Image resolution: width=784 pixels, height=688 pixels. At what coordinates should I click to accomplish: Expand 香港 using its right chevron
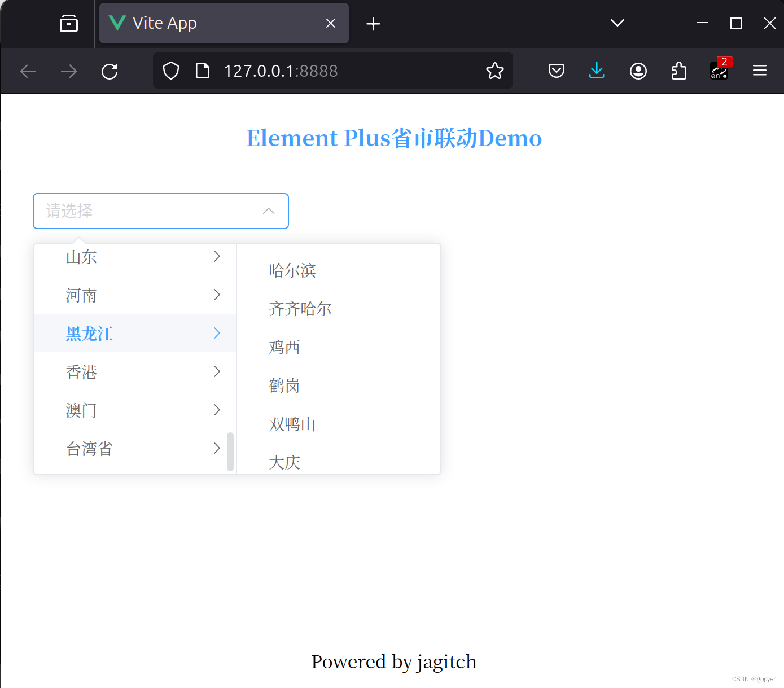click(x=217, y=371)
